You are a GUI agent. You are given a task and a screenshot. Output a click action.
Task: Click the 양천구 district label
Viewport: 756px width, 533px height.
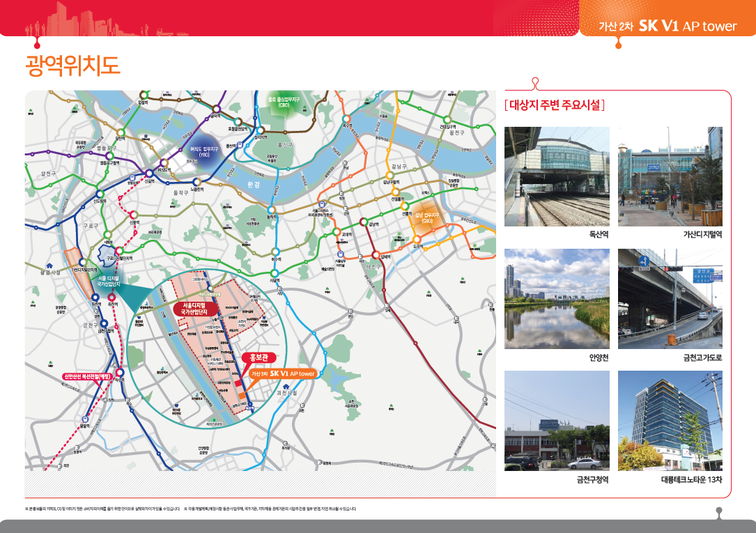(49, 173)
